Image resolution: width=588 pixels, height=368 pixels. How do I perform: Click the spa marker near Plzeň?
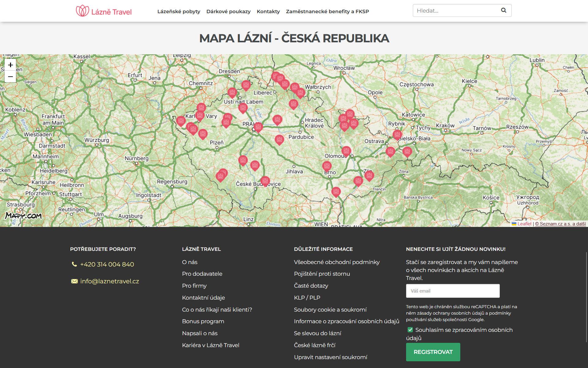pyautogui.click(x=203, y=134)
